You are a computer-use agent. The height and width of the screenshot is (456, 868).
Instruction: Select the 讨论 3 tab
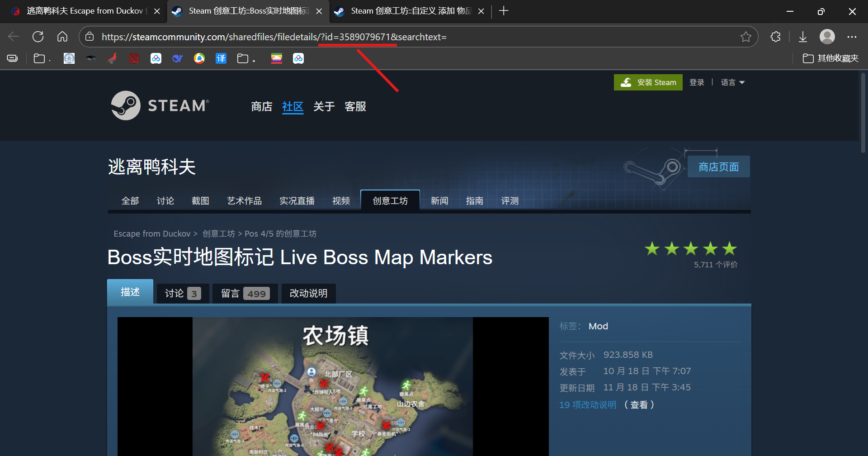183,294
